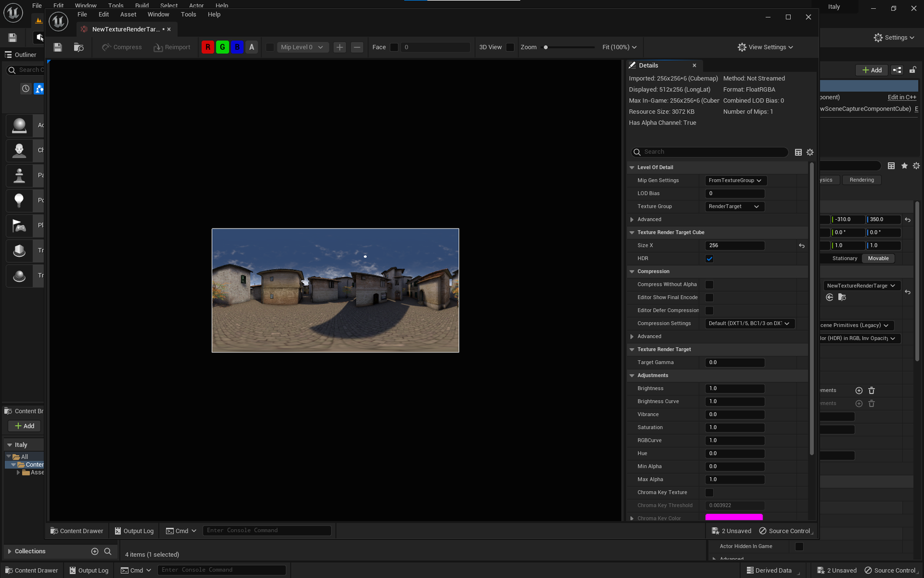The width and height of the screenshot is (924, 578).
Task: Uncheck the HDR checkbox
Action: pos(710,259)
